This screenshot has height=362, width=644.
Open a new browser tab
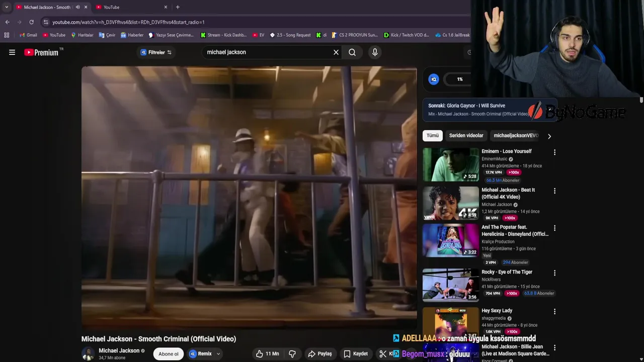pyautogui.click(x=178, y=7)
